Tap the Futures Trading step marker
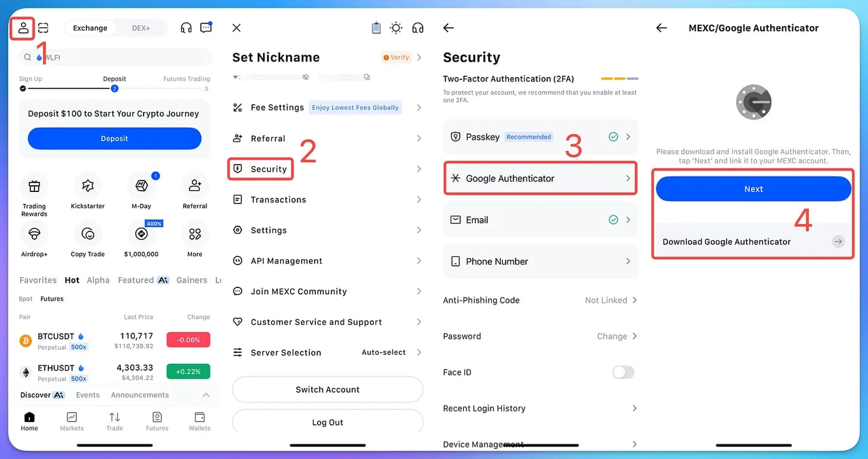 click(206, 88)
